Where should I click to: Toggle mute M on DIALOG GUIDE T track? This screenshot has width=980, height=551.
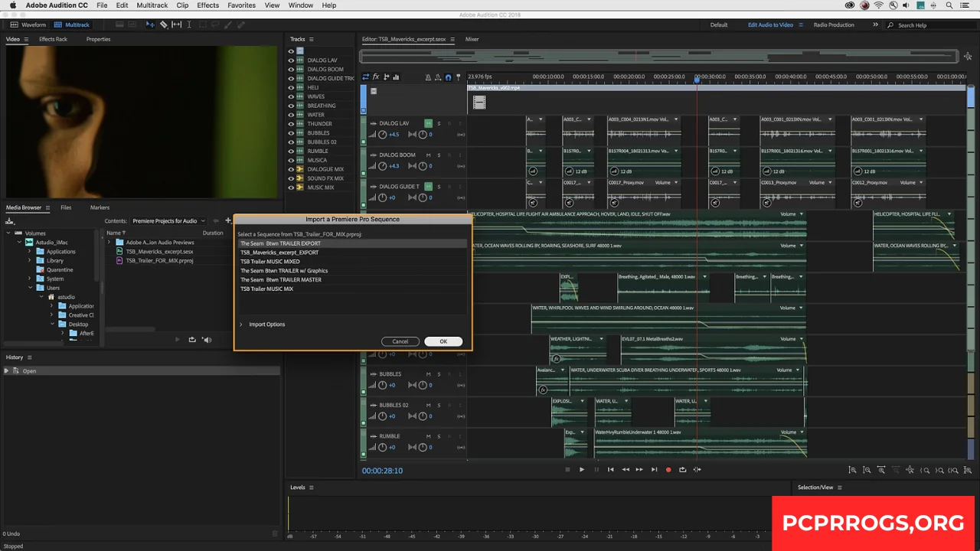(x=428, y=186)
